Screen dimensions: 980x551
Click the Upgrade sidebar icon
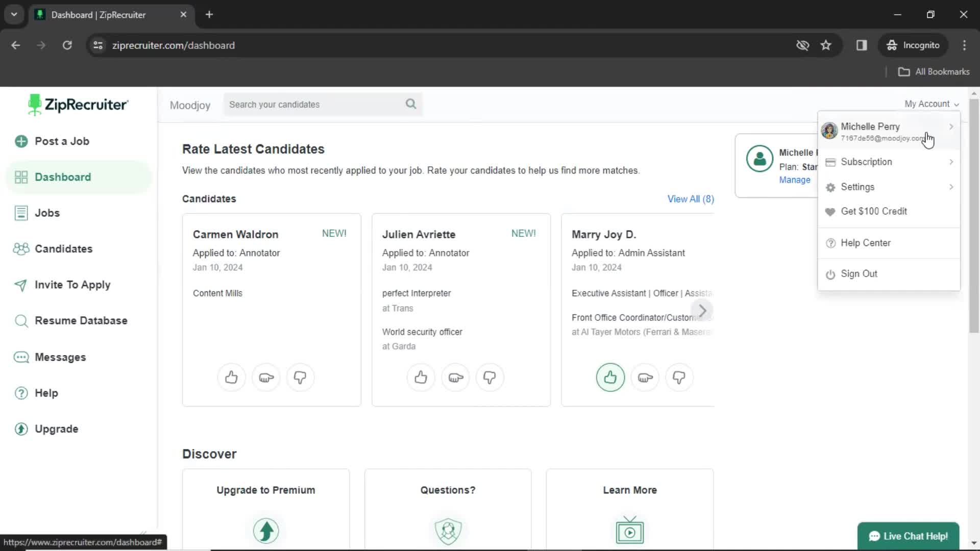pyautogui.click(x=21, y=429)
